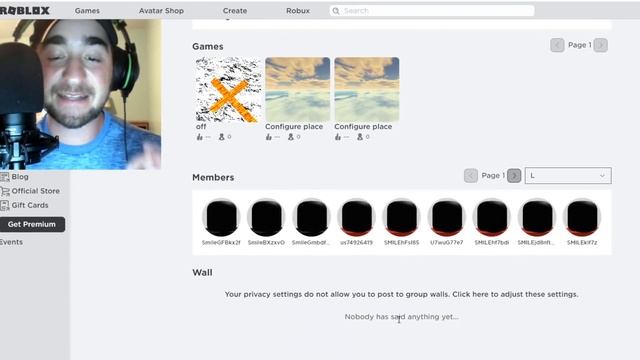Screen dimensions: 640x360
Task: Go to previous Members page arrow
Action: 471,176
